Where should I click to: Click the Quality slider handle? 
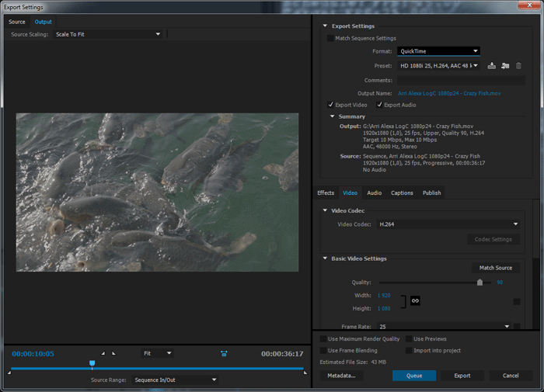(x=479, y=282)
